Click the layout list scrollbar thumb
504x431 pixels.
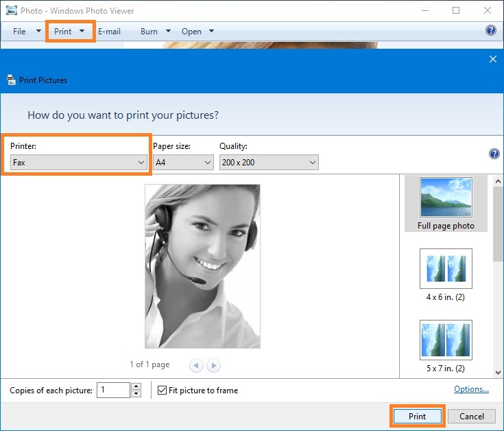tap(499, 224)
